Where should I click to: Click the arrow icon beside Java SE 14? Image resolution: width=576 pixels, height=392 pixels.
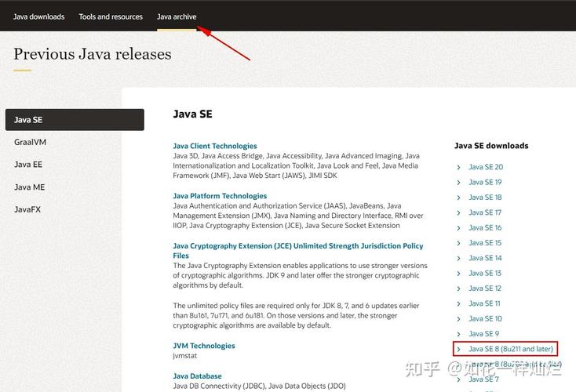[x=458, y=259]
